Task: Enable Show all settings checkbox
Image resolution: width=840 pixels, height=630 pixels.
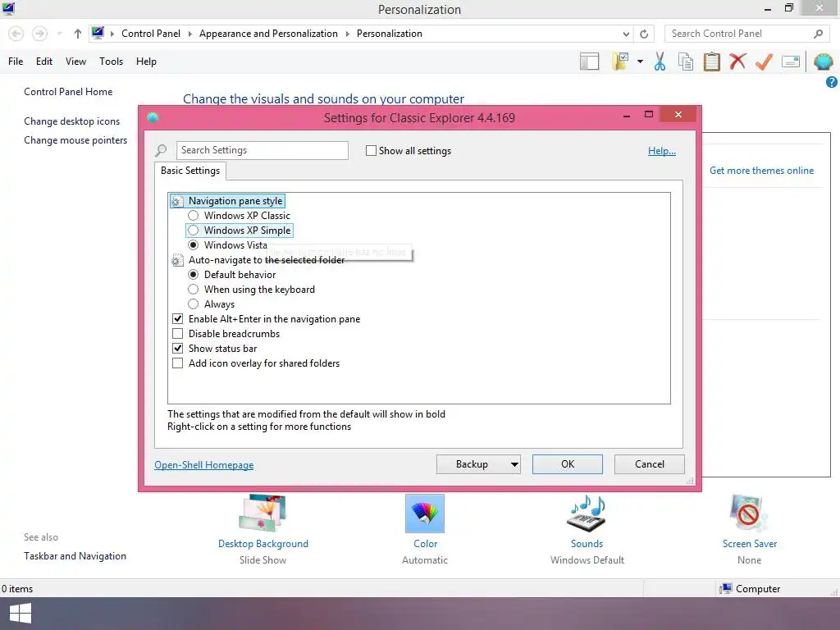Action: (x=371, y=151)
